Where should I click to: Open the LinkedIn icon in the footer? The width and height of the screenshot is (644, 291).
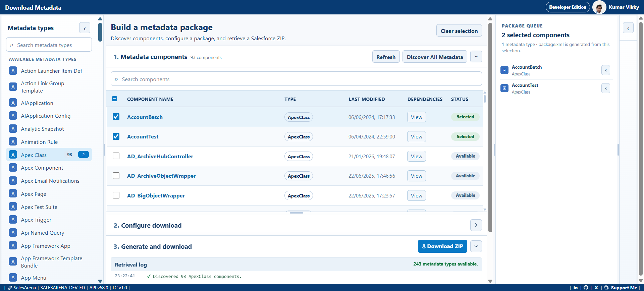click(576, 288)
